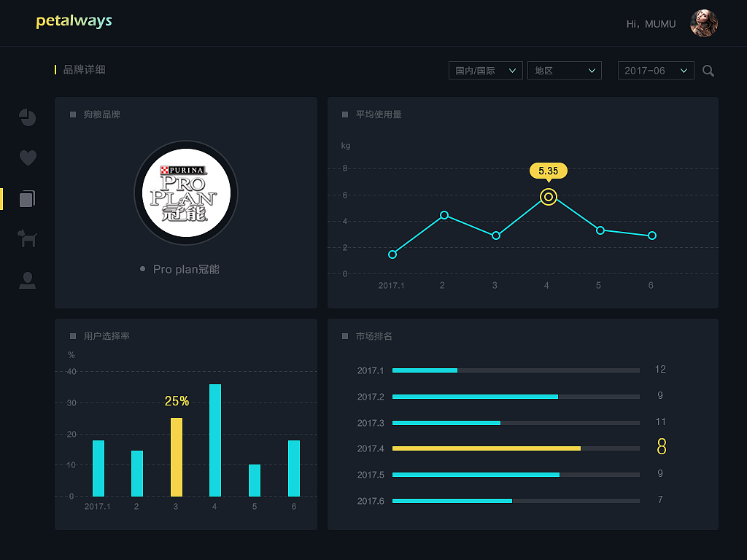Image resolution: width=747 pixels, height=560 pixels.
Task: Open the dog pets sidebar icon
Action: [27, 238]
